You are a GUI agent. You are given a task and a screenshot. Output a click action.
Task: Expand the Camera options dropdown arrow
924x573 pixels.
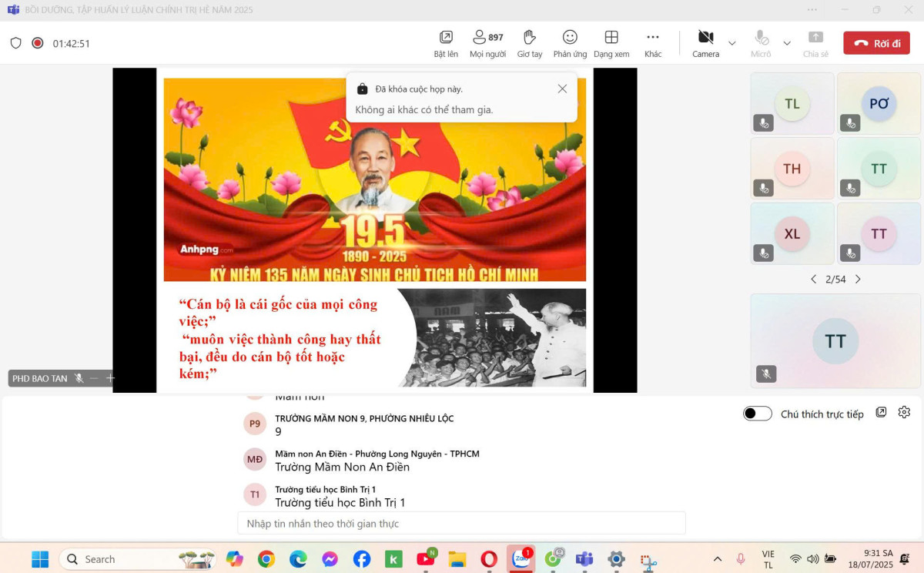pyautogui.click(x=732, y=43)
